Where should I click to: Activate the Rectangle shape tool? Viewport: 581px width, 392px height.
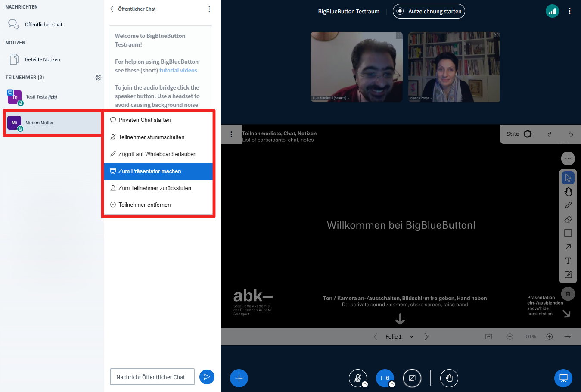[x=568, y=233]
